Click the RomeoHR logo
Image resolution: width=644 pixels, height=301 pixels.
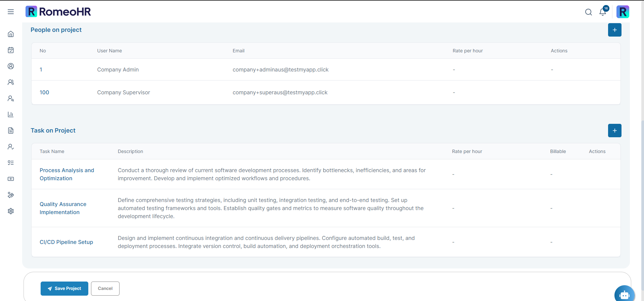click(58, 12)
